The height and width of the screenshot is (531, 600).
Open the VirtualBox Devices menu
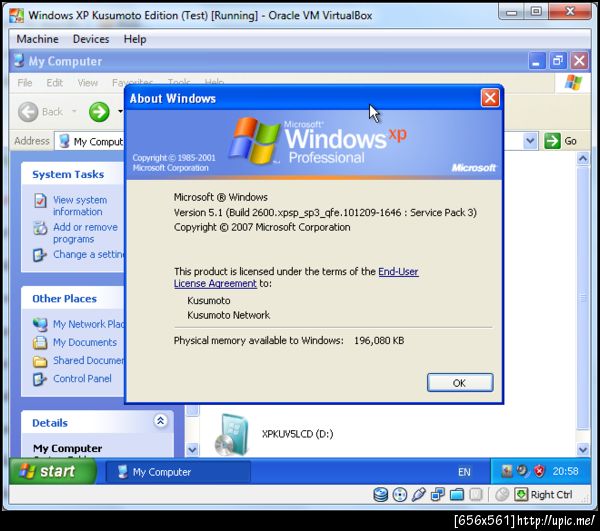click(x=91, y=39)
